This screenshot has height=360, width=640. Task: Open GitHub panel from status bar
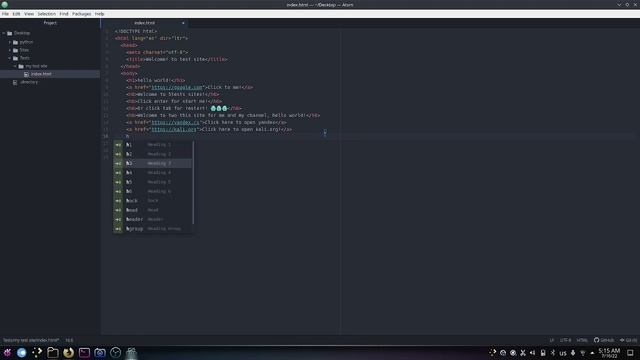coord(604,340)
